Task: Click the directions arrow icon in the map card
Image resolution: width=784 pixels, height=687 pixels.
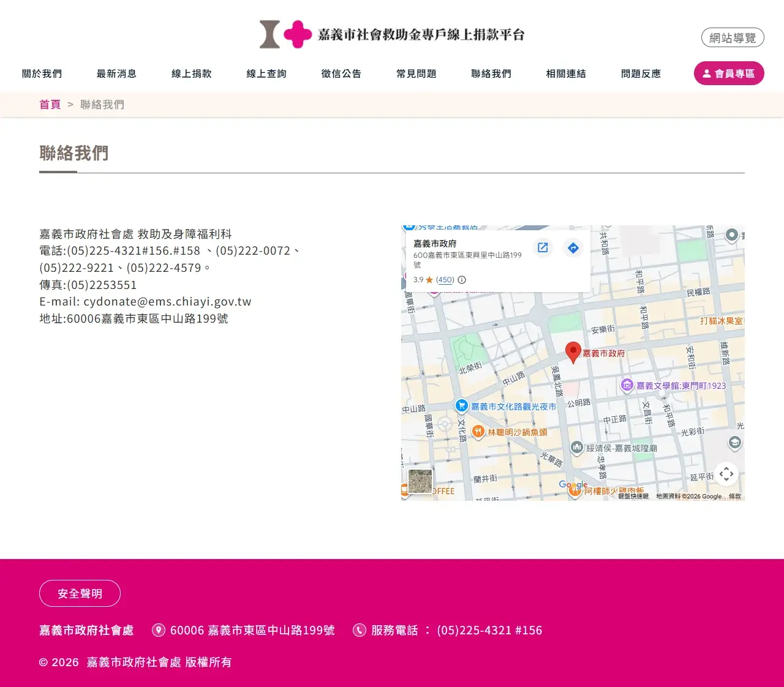Action: 573,247
